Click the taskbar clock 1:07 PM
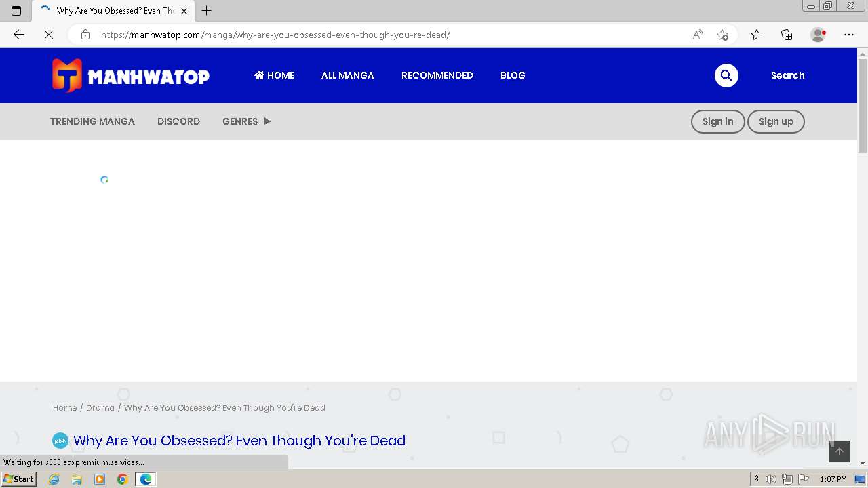Image resolution: width=868 pixels, height=488 pixels. click(x=833, y=479)
